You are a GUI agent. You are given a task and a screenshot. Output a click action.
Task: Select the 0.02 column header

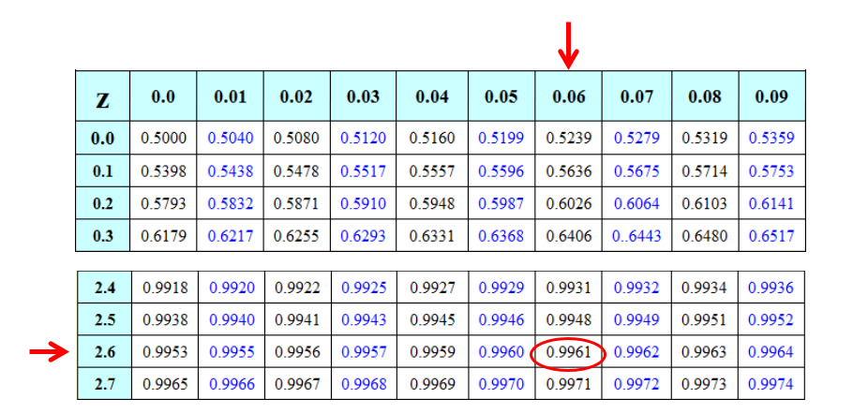click(297, 96)
